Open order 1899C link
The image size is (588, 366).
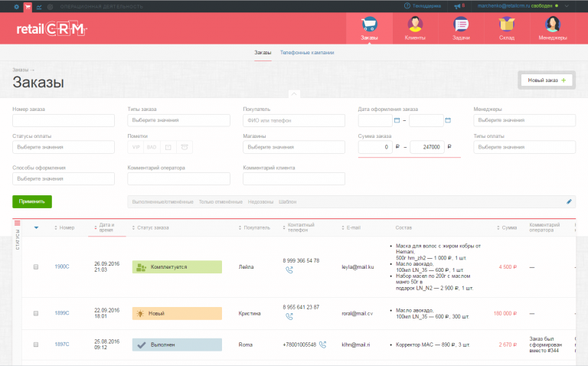point(62,313)
